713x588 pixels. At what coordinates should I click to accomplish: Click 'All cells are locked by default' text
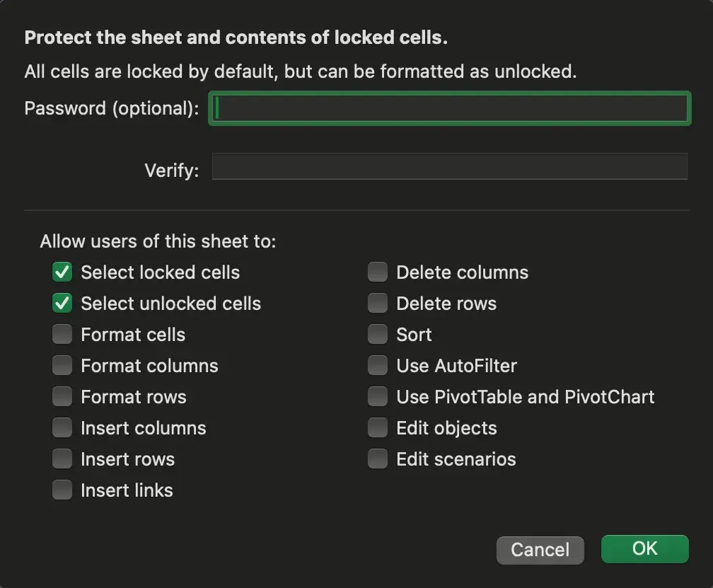[301, 71]
